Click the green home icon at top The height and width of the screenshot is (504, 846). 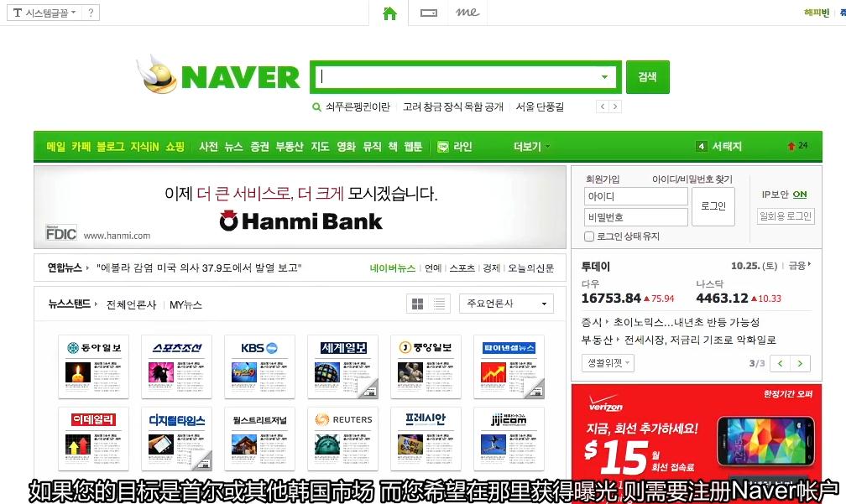pyautogui.click(x=389, y=13)
